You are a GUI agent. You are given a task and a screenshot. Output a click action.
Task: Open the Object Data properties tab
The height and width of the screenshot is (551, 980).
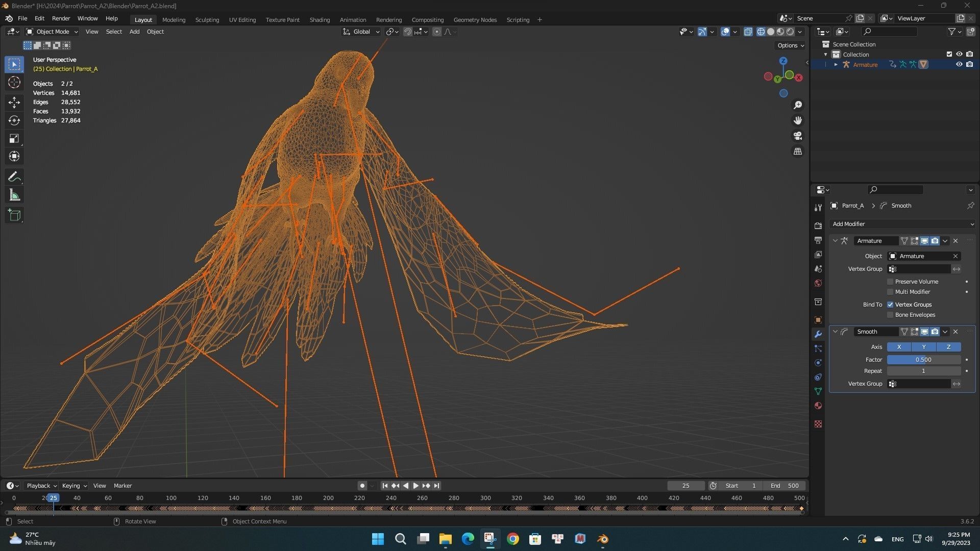click(x=818, y=391)
